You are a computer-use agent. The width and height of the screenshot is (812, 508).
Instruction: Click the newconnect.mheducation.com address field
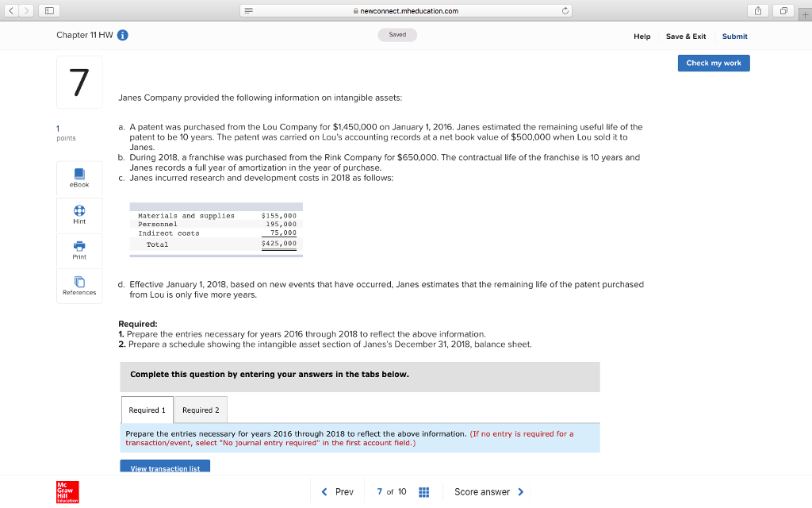[x=406, y=10]
